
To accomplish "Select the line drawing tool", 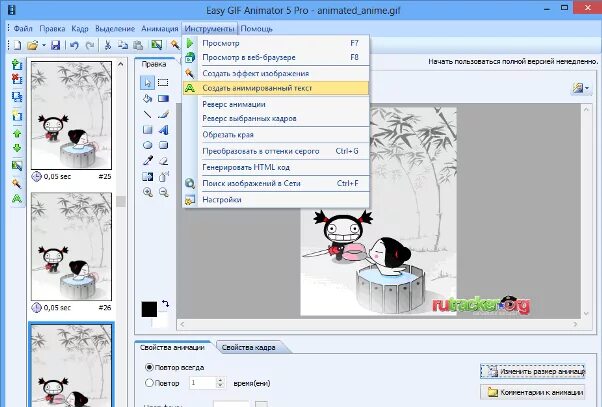I will pos(147,114).
